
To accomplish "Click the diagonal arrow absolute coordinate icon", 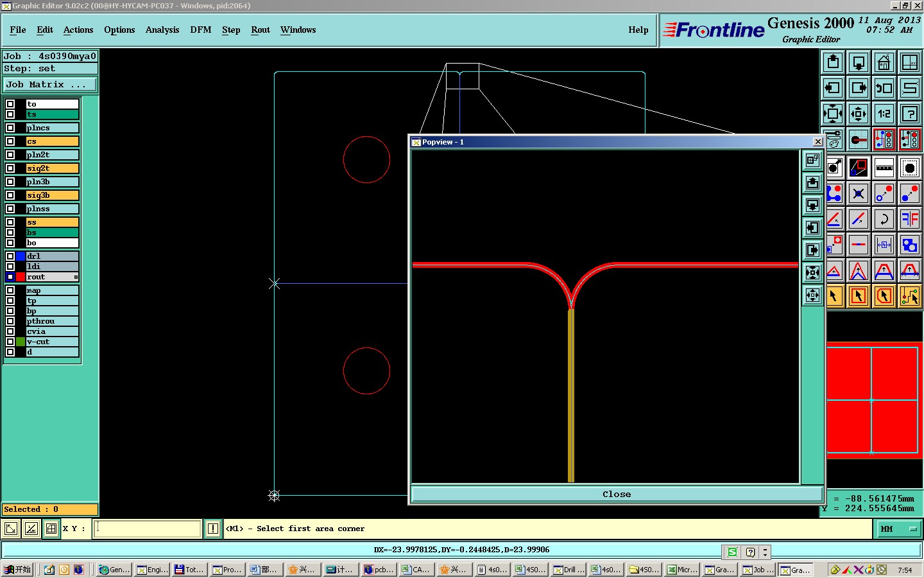I will (x=11, y=529).
